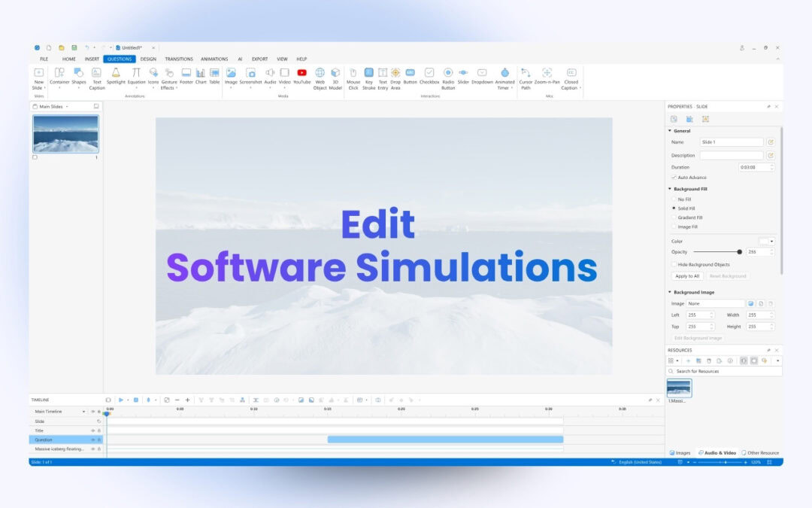The width and height of the screenshot is (812, 508).
Task: Open the Main Timeline dropdown
Action: (x=83, y=412)
